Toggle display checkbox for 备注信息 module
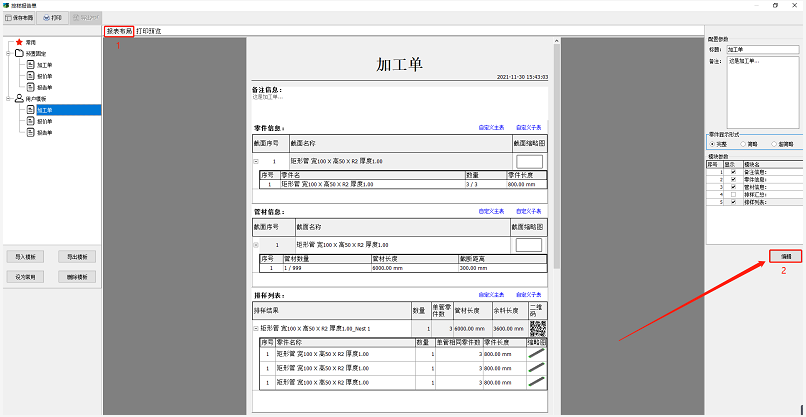 [733, 172]
